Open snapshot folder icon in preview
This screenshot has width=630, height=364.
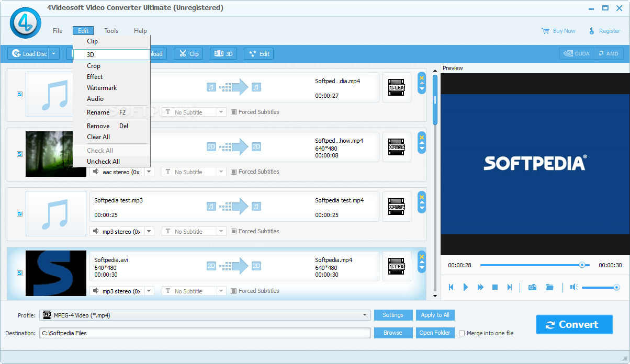coord(549,287)
